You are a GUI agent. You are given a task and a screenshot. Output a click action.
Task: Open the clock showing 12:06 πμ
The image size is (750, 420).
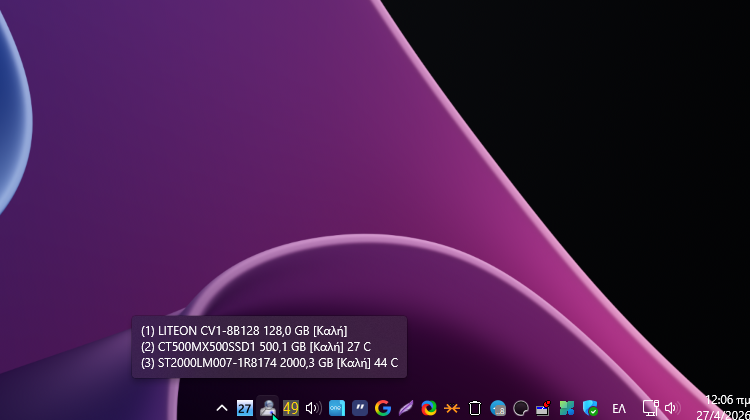(725, 407)
